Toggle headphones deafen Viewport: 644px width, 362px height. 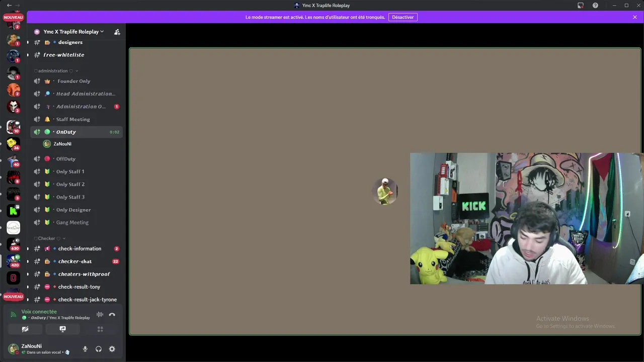click(99, 349)
